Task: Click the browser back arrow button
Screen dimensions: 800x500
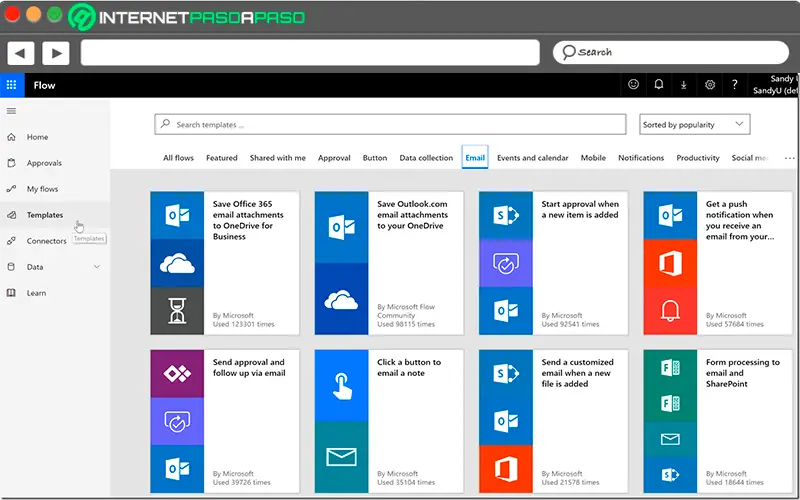Action: [x=20, y=53]
